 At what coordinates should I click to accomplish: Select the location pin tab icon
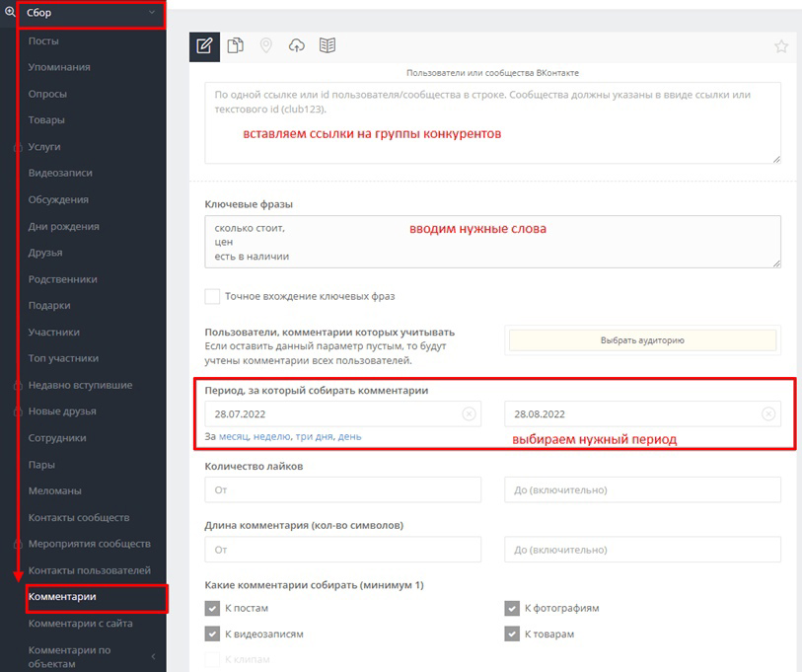coord(265,45)
